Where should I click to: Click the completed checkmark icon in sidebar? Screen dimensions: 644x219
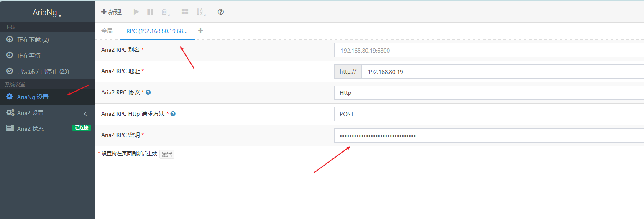coord(9,71)
